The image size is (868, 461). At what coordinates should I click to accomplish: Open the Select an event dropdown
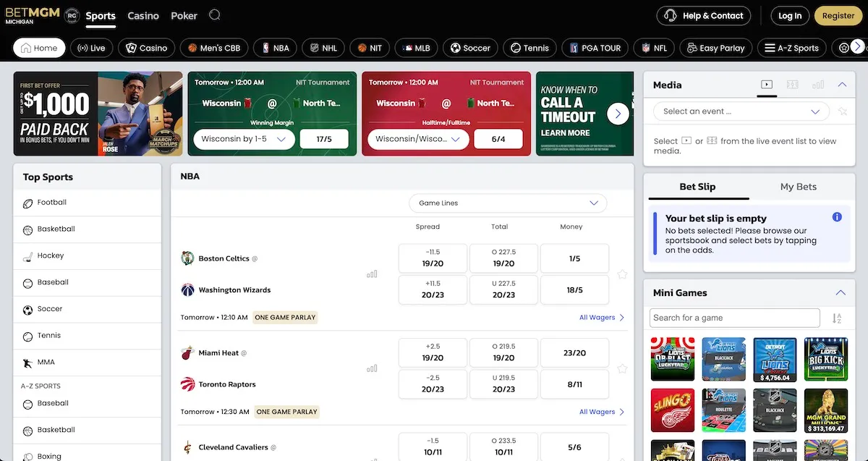pyautogui.click(x=741, y=111)
